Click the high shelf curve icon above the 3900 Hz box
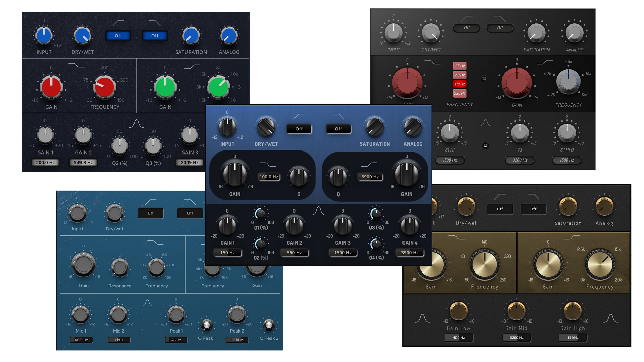644x362 pixels. (x=369, y=164)
